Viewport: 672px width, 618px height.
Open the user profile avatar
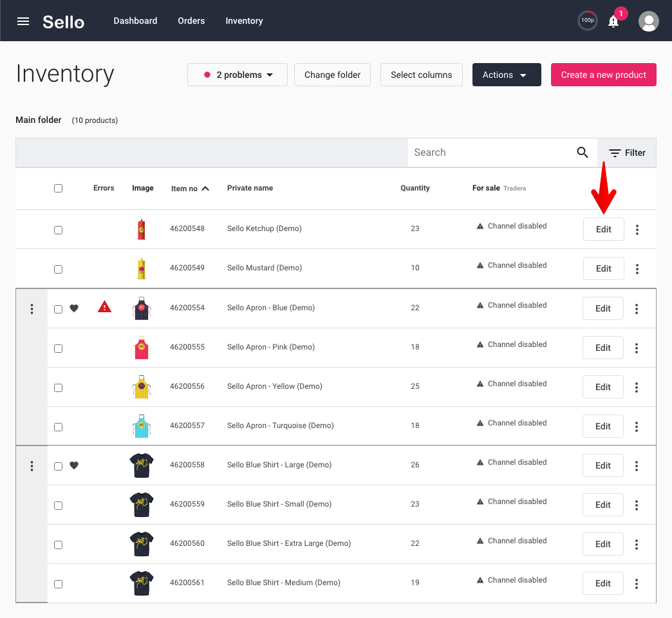pyautogui.click(x=648, y=21)
